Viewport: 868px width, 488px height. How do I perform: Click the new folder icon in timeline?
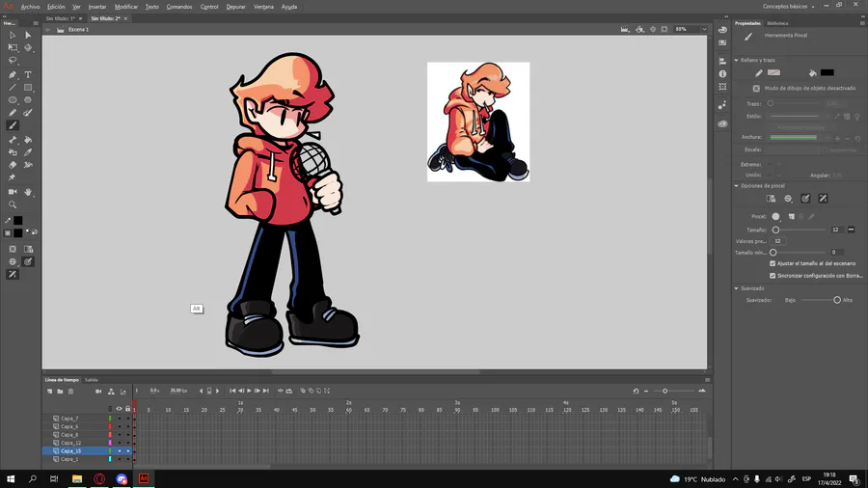pyautogui.click(x=60, y=392)
